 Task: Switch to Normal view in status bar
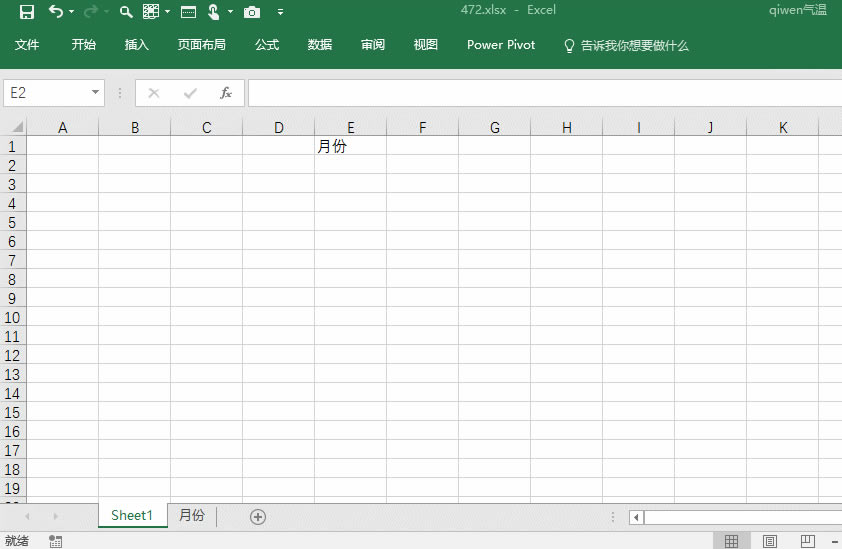tap(731, 541)
